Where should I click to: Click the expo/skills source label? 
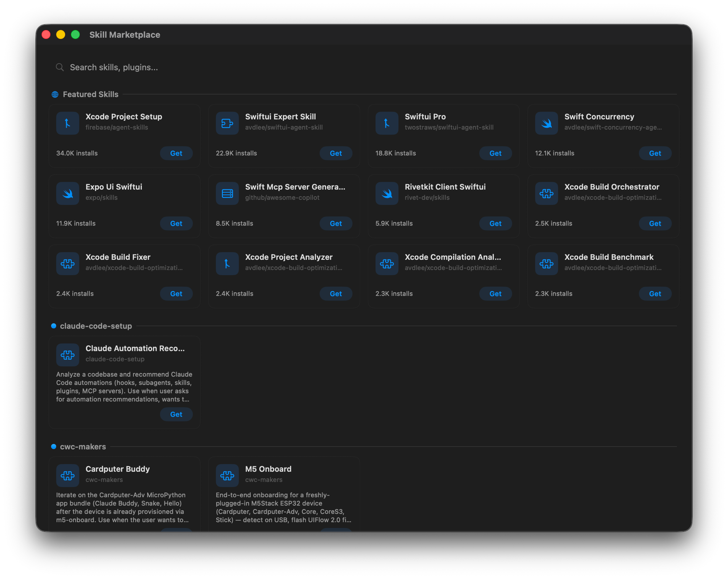click(x=102, y=198)
